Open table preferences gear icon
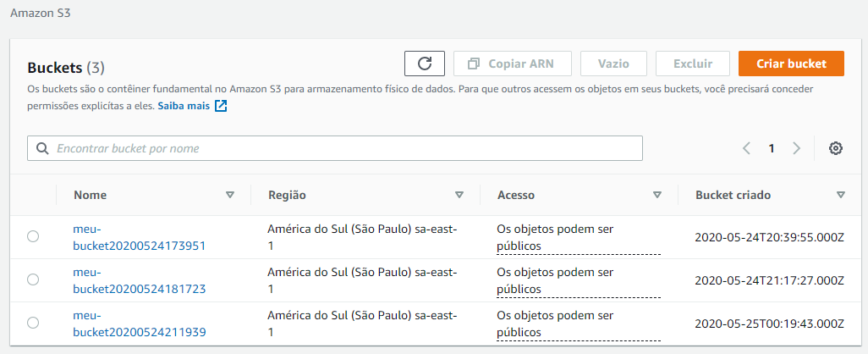This screenshot has height=354, width=868. (x=835, y=148)
